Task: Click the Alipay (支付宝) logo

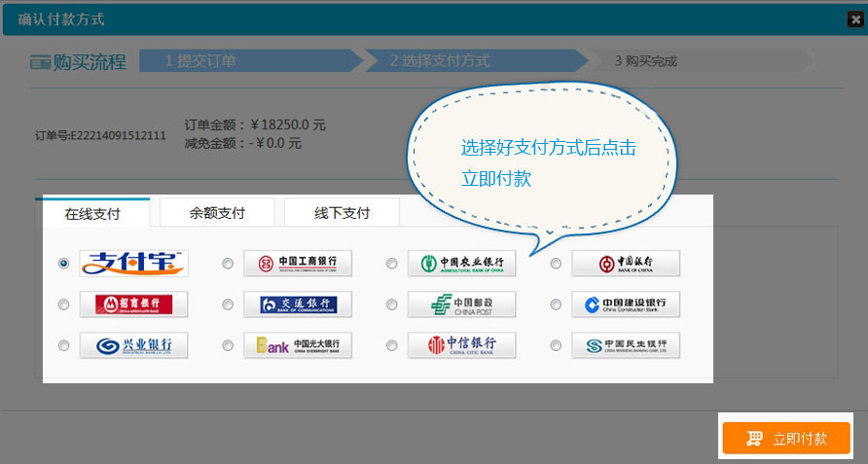Action: click(x=133, y=264)
